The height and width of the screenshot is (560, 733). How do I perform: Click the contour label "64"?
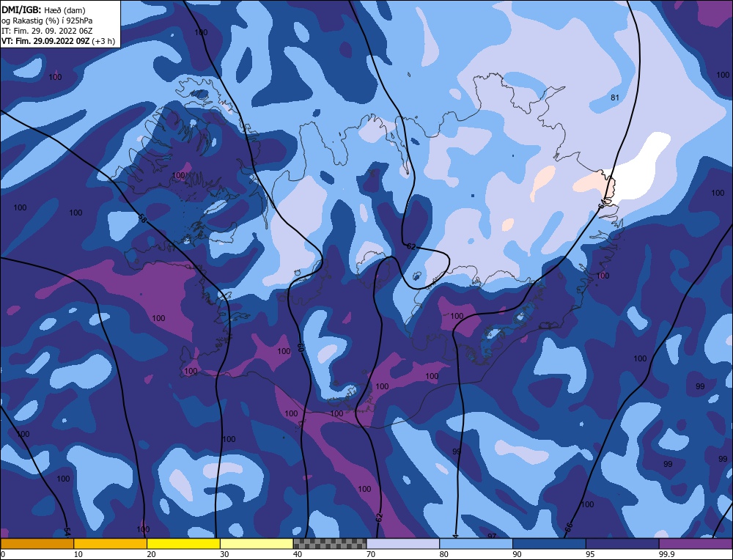[x=603, y=203]
